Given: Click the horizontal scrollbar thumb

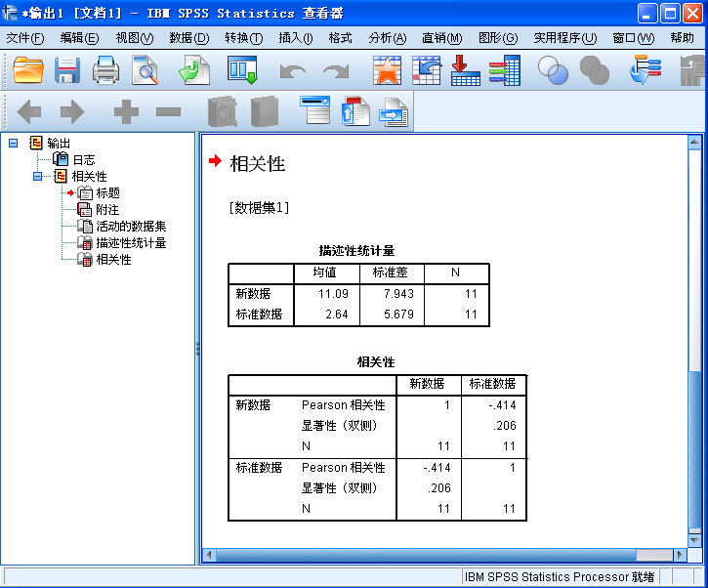Looking at the screenshot, I should pos(426,555).
